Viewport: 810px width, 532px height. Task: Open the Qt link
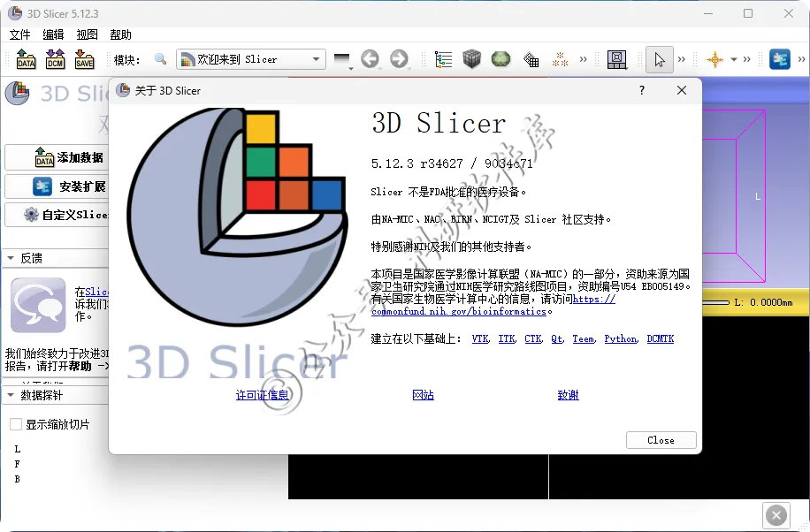coord(557,338)
